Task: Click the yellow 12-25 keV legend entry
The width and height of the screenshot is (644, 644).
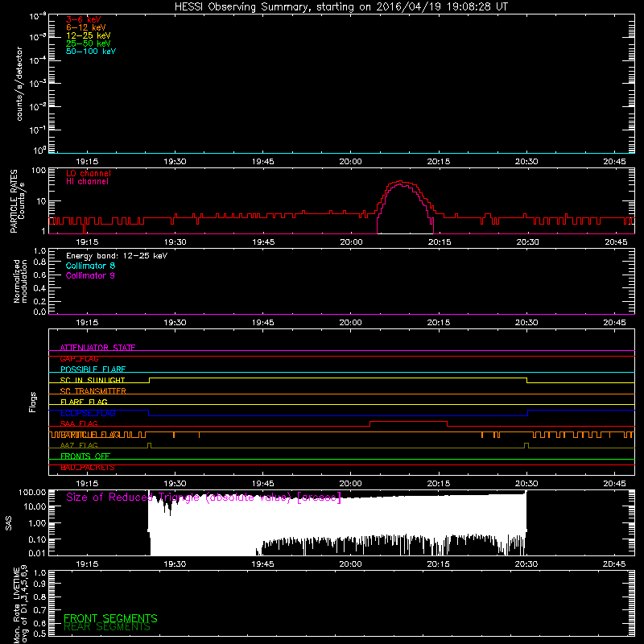Action: pos(89,35)
